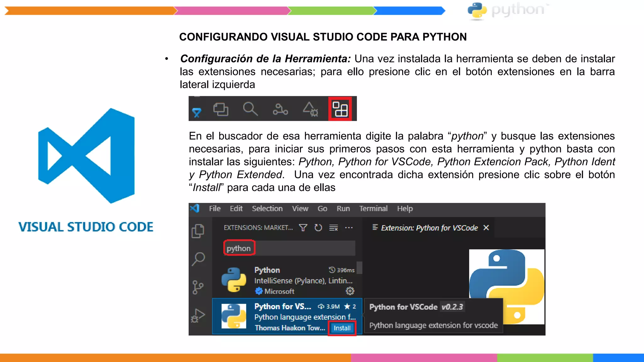Click the manage gear on the Python extension
This screenshot has width=644, height=362.
(350, 291)
